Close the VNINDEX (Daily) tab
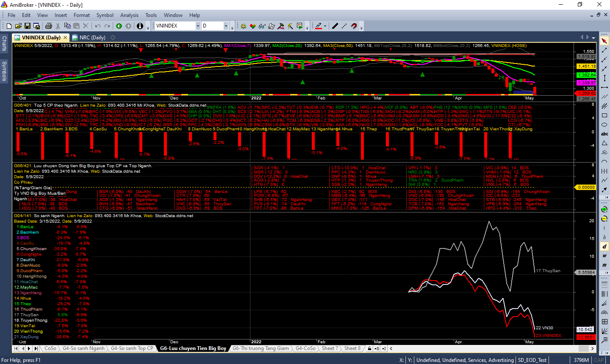610x364 pixels. click(x=65, y=38)
